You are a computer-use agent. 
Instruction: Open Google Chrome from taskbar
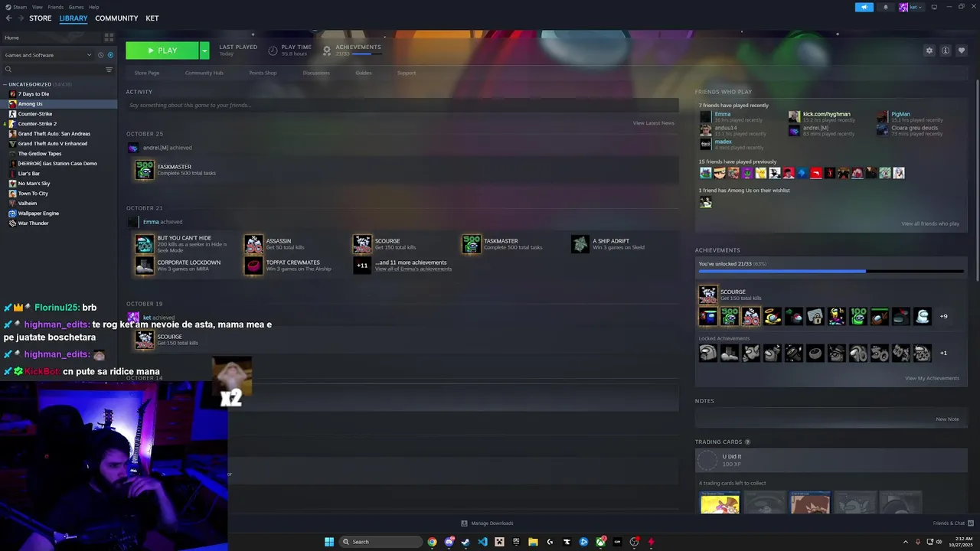point(432,542)
